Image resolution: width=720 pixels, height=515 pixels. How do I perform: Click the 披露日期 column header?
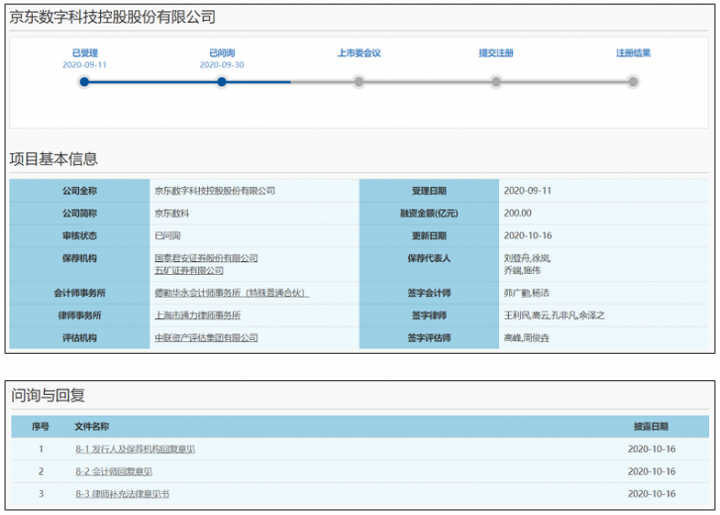click(651, 426)
